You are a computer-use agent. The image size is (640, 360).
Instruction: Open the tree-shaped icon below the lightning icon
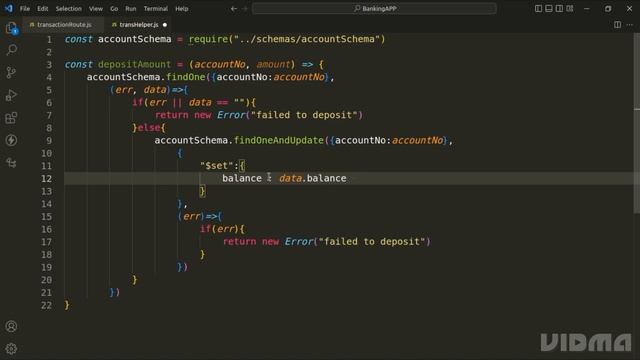[x=11, y=163]
